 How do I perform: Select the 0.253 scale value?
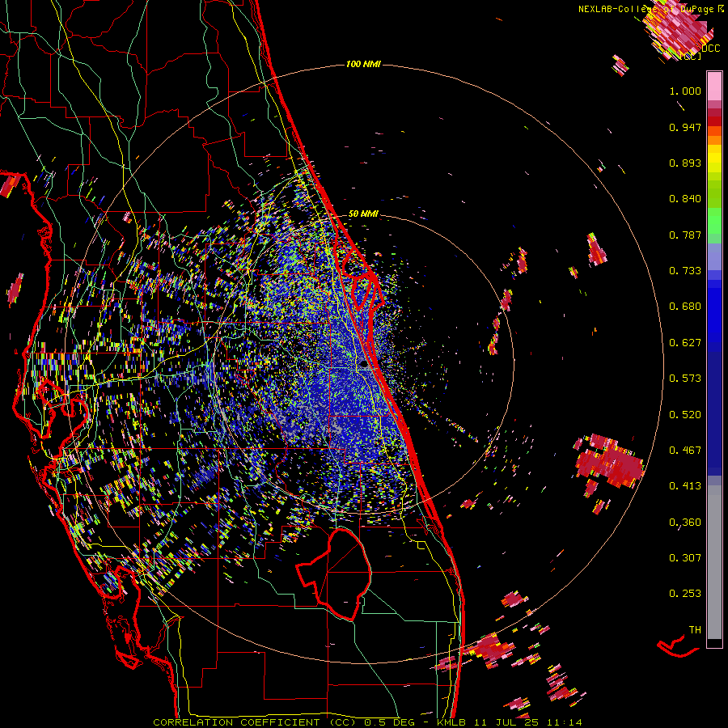(685, 594)
